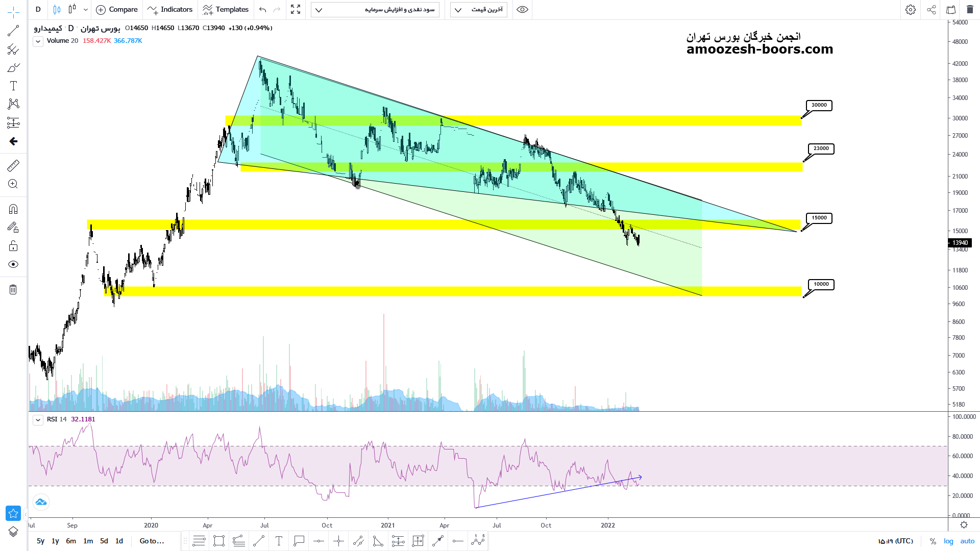Select the trend line drawing tool
This screenshot has height=551, width=980.
click(x=13, y=31)
